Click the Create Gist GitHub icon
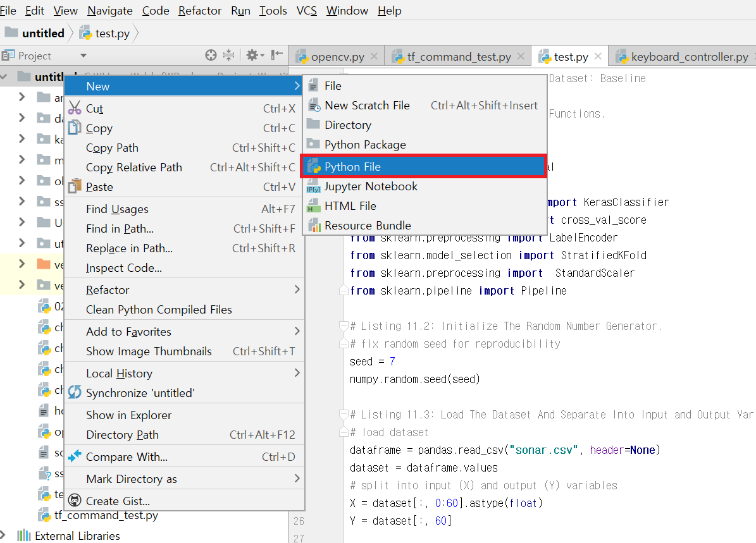 click(x=75, y=501)
